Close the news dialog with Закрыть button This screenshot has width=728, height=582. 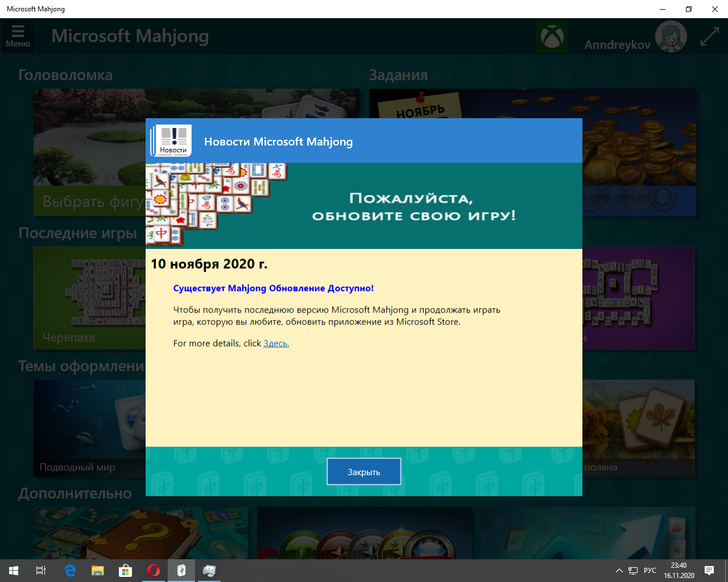(x=364, y=472)
